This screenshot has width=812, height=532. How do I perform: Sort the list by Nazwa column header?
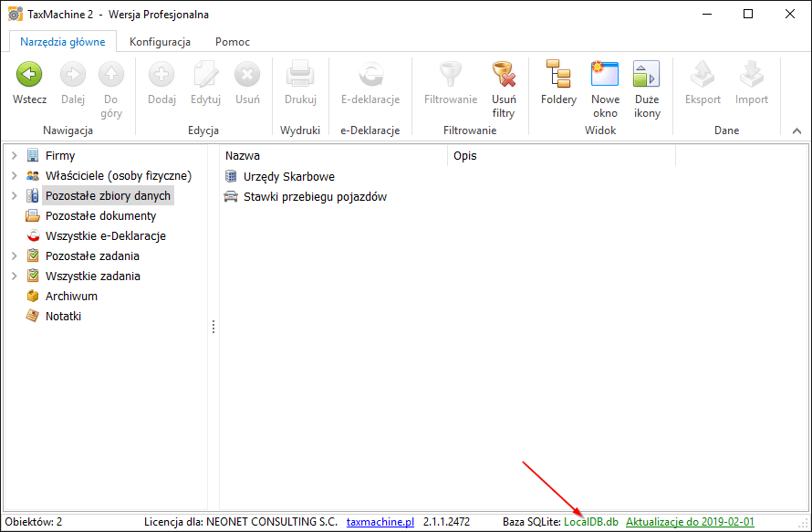click(328, 156)
